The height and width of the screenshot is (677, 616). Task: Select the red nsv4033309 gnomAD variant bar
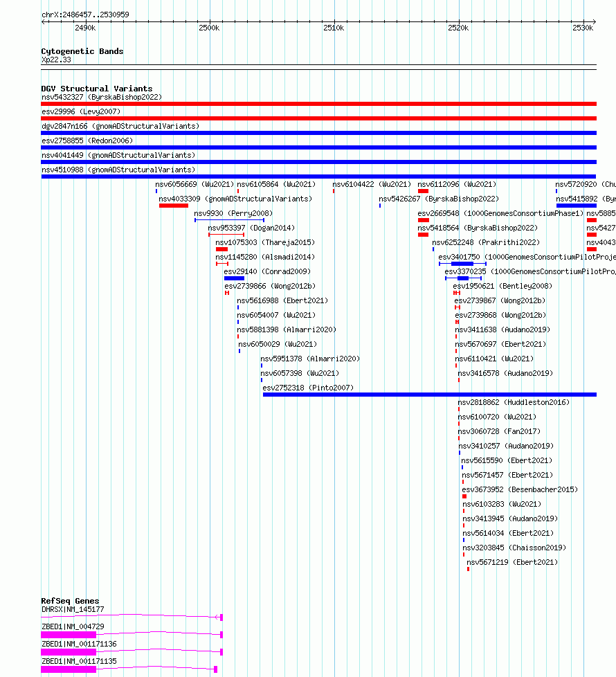(174, 206)
